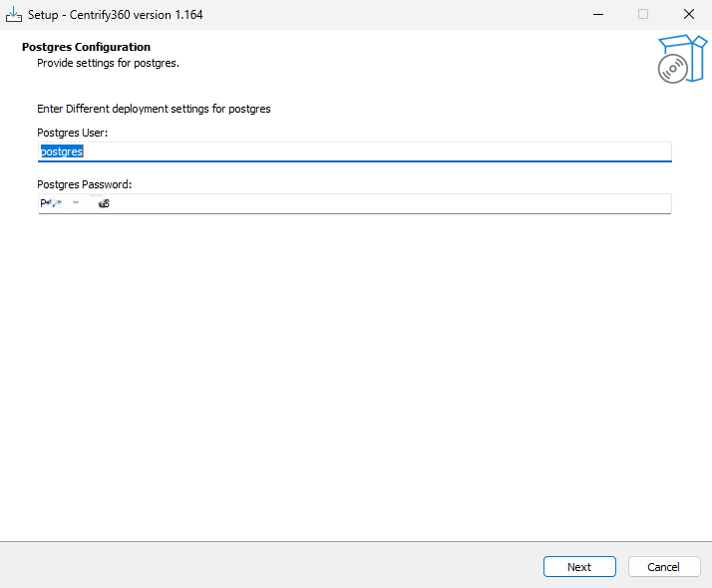Close the Centrify360 Setup window
712x588 pixels.
pos(689,15)
